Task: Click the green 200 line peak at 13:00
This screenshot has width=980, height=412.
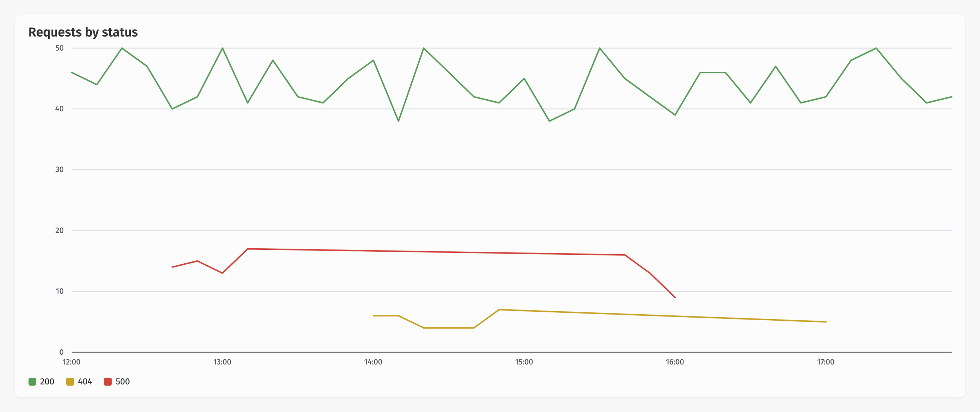Action: pos(222,48)
